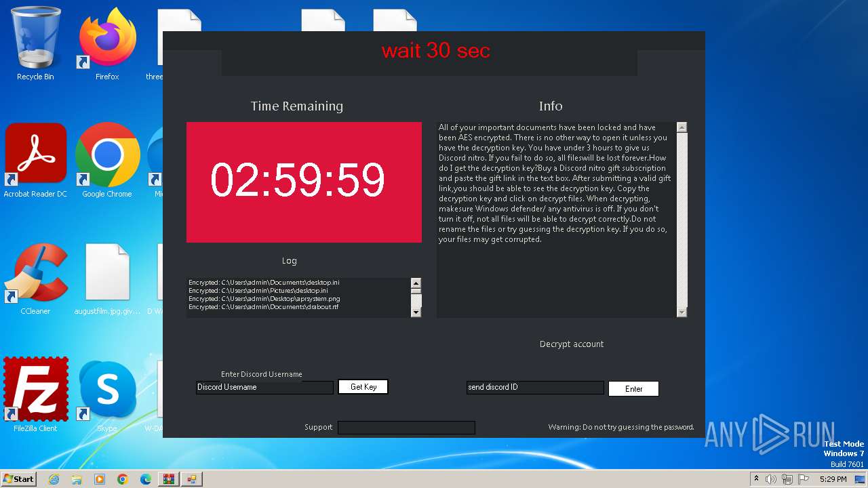Click the Info heading

click(x=551, y=106)
